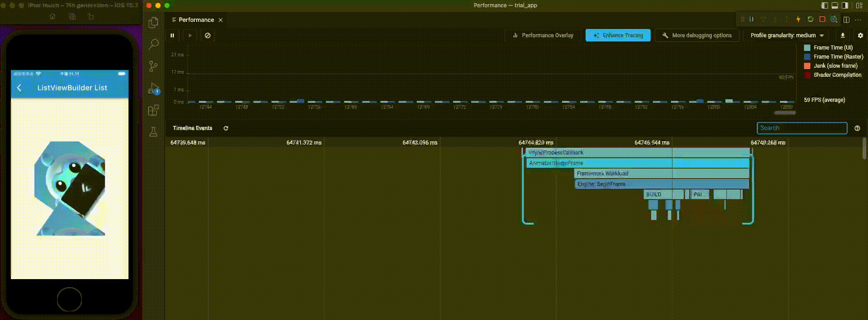
Task: Open the Run and Debug view
Action: 153,88
